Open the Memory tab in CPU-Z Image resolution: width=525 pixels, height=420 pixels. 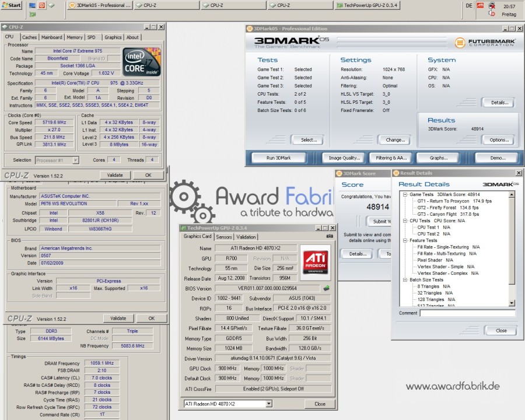tap(74, 37)
